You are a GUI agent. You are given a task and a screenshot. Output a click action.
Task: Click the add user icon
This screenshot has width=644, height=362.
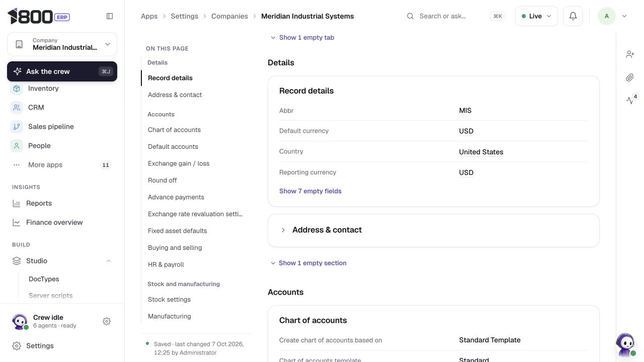pyautogui.click(x=630, y=54)
